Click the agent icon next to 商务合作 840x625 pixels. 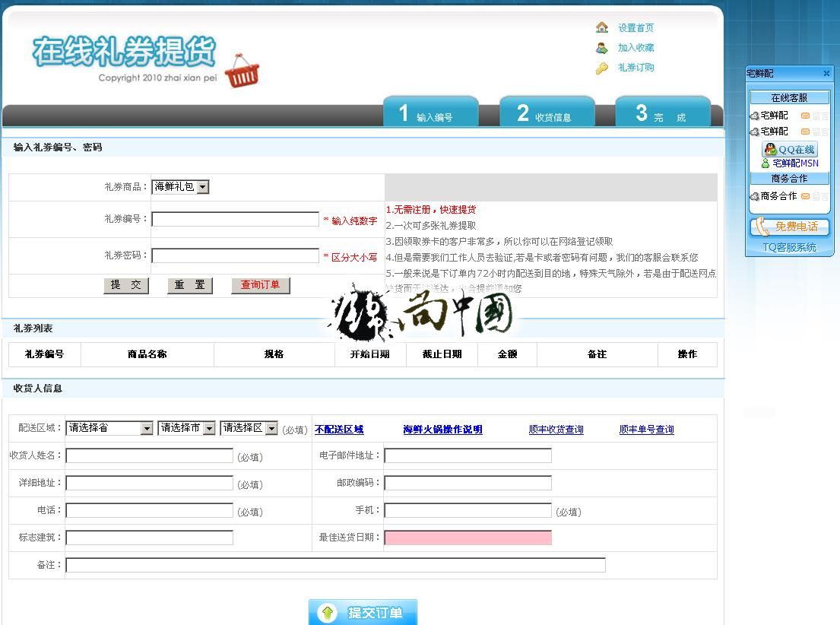[754, 196]
